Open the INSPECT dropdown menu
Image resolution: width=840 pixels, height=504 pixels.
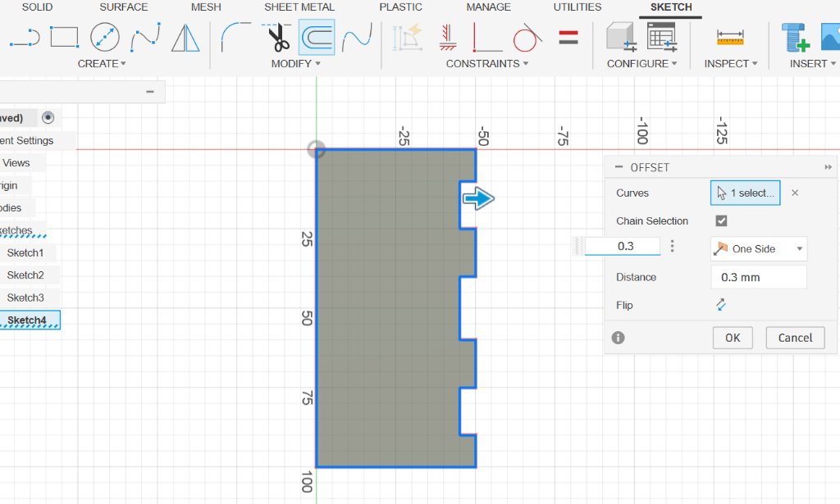click(x=731, y=64)
